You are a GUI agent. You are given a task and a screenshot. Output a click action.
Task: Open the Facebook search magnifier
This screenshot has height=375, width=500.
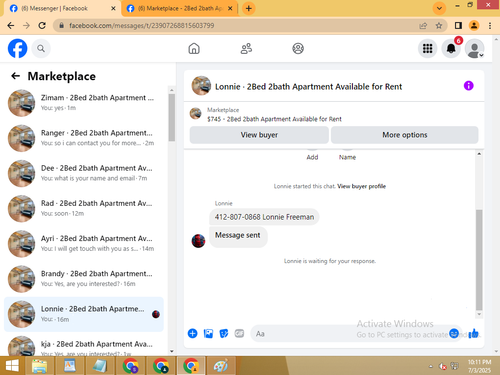41,49
